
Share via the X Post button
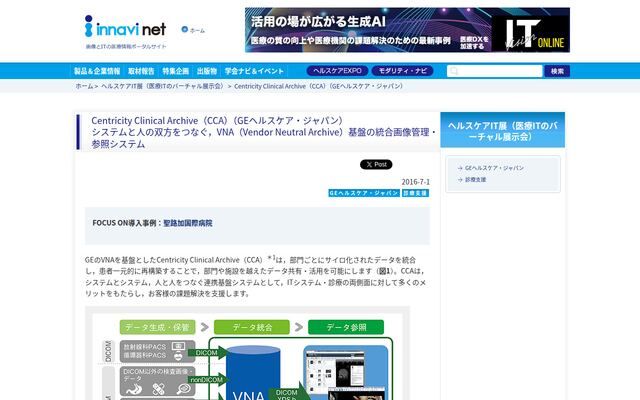(x=376, y=164)
